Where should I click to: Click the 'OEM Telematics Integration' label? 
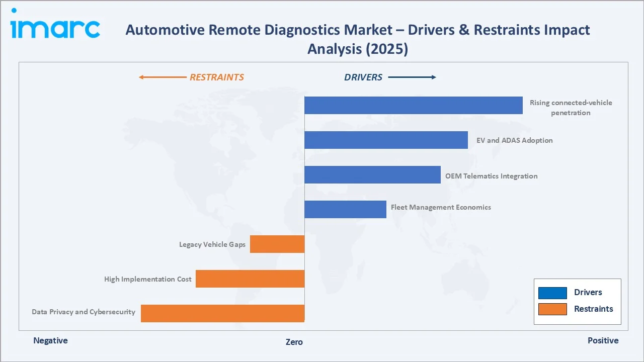(x=491, y=176)
